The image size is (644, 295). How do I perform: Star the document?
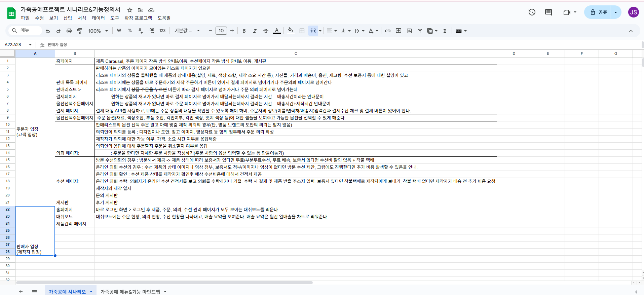[130, 10]
